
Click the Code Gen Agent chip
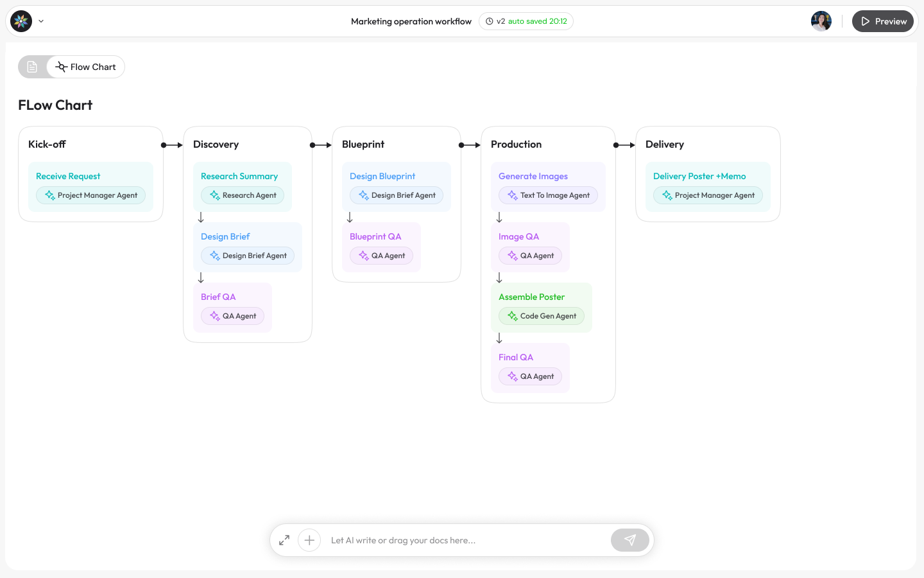(541, 316)
